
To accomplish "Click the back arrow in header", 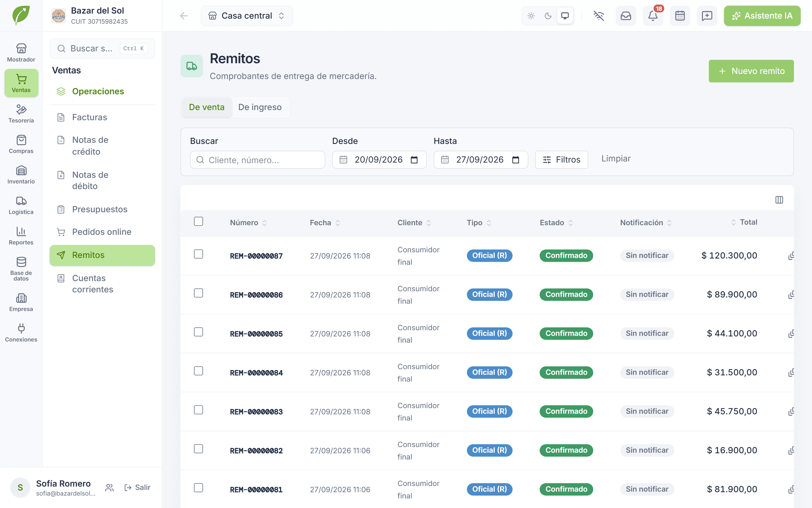I will [184, 16].
